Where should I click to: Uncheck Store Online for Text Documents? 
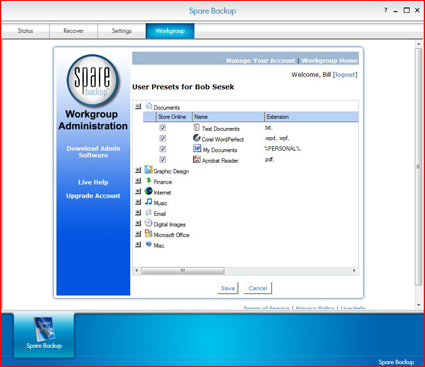pos(163,128)
